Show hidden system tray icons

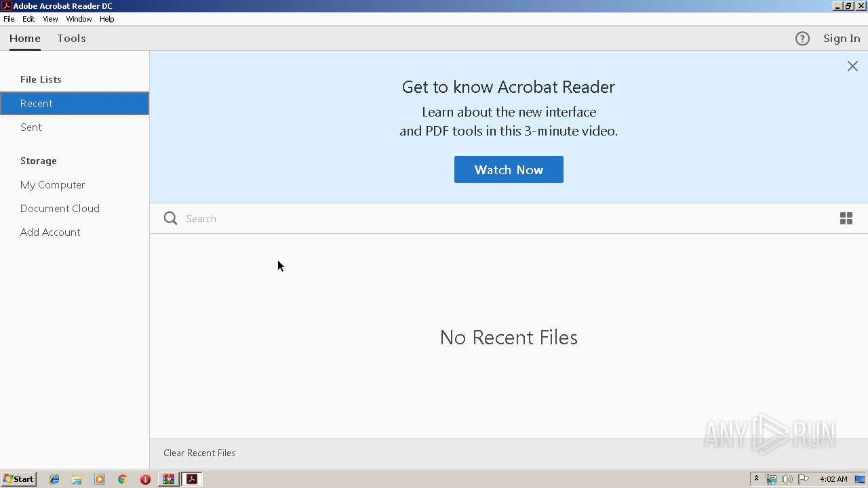(x=756, y=479)
